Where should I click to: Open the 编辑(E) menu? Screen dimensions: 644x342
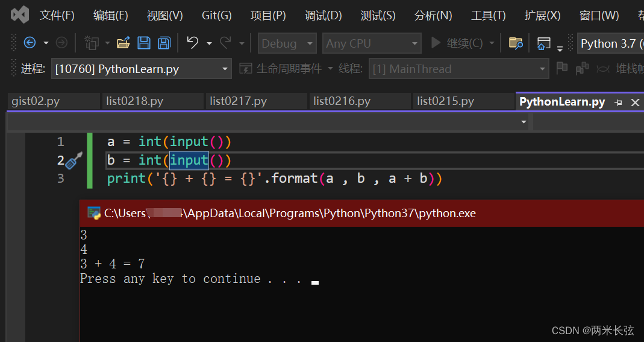[x=110, y=16]
